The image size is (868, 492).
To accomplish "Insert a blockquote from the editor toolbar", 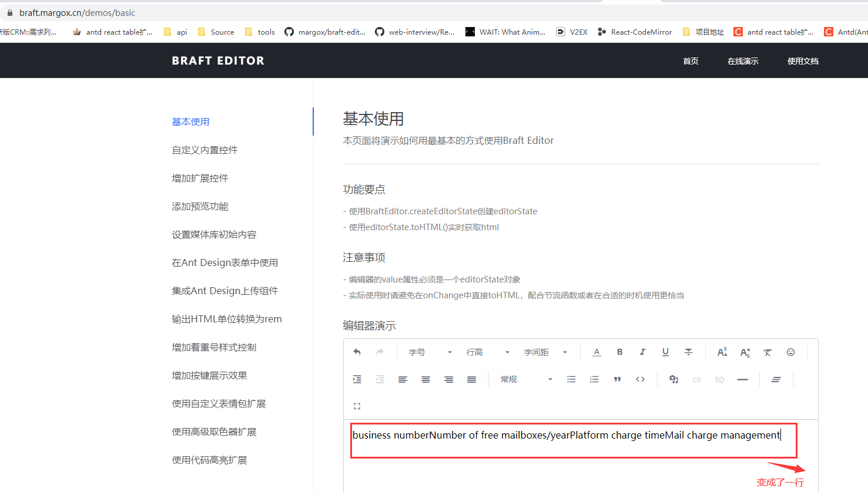I will click(617, 379).
